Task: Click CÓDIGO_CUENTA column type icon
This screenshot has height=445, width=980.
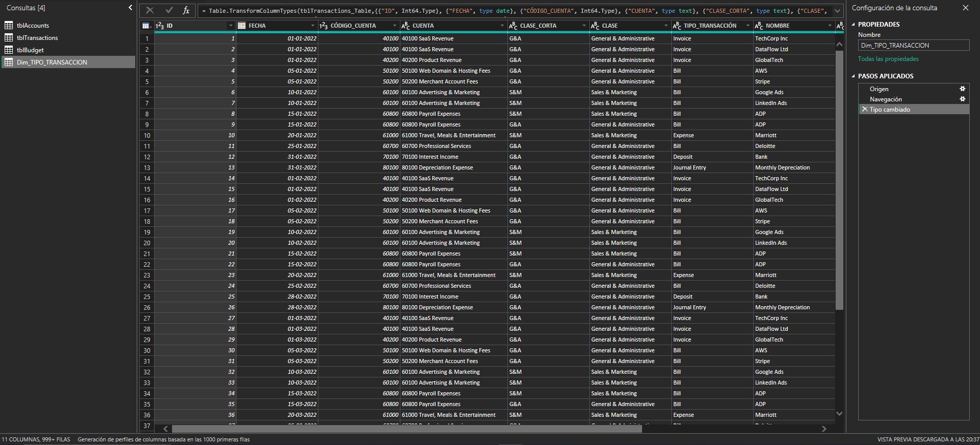Action: pyautogui.click(x=324, y=26)
